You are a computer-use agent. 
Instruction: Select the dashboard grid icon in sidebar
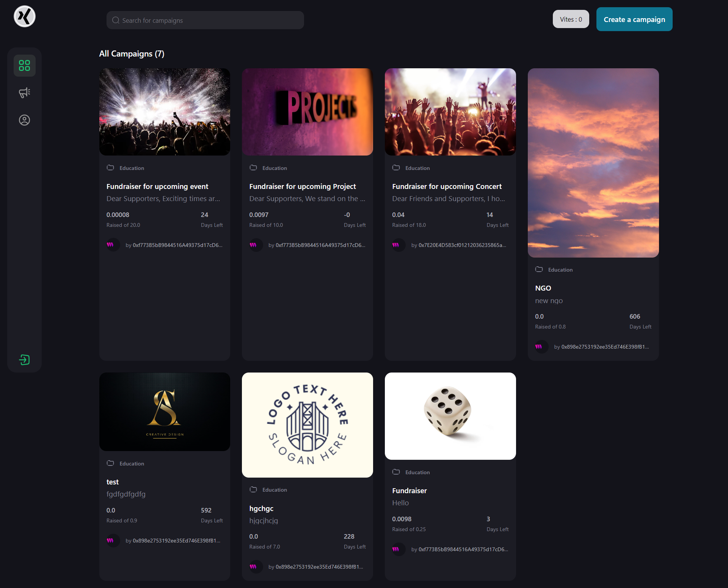[24, 65]
